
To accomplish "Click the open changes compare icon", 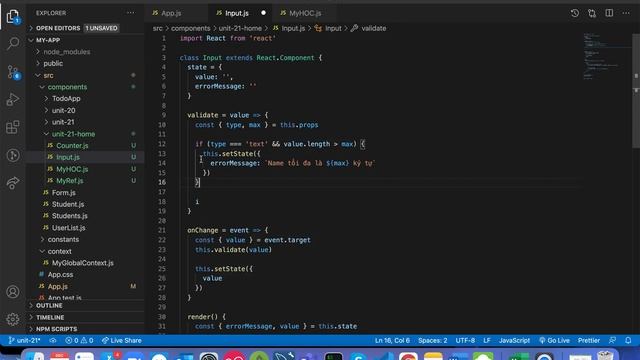I will [592, 13].
